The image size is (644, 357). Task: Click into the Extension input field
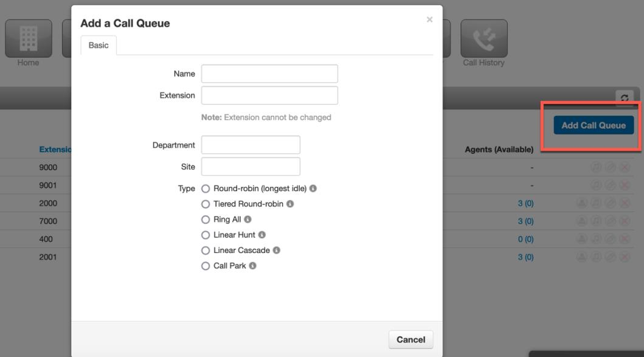tap(269, 95)
